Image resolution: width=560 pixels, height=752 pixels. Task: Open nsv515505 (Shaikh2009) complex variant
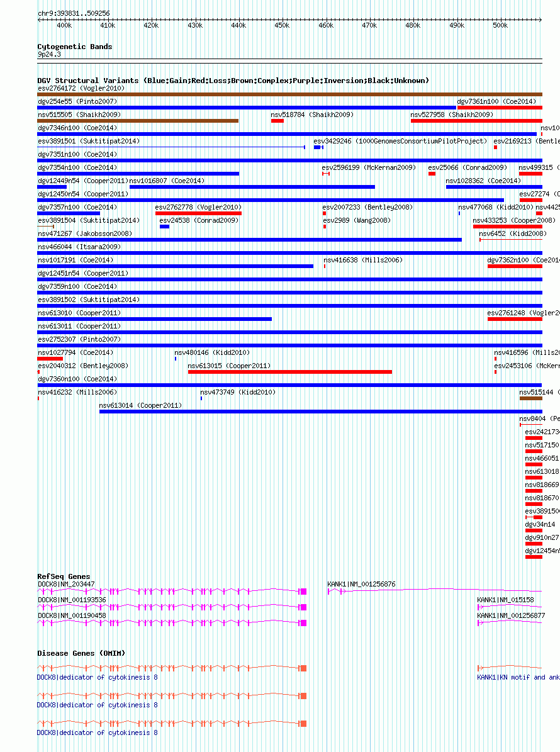pos(138,121)
